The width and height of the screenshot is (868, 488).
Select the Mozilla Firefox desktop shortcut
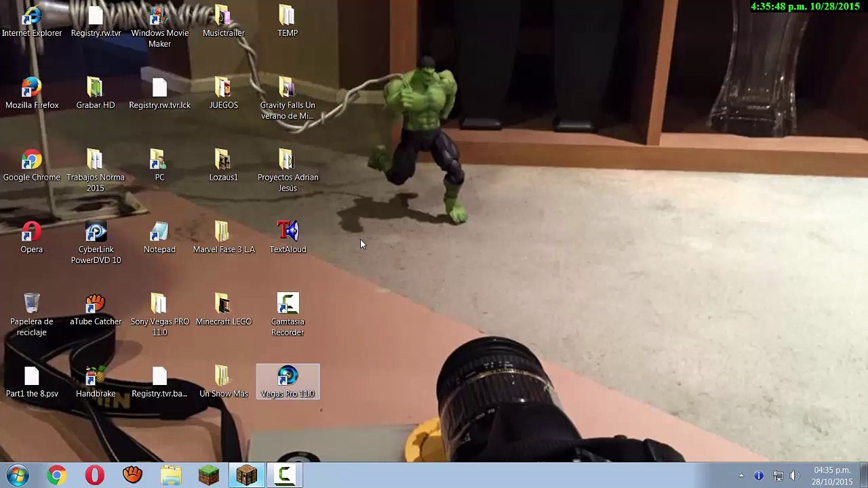click(x=31, y=93)
